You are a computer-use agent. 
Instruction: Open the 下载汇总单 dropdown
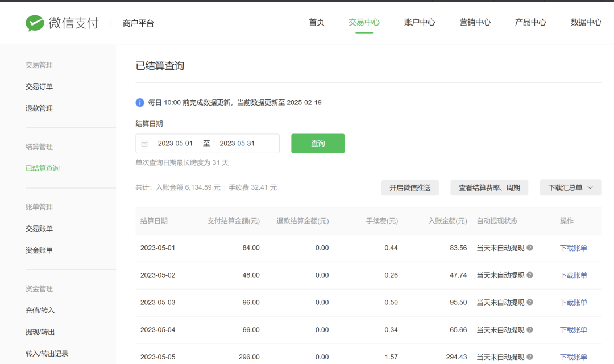570,187
